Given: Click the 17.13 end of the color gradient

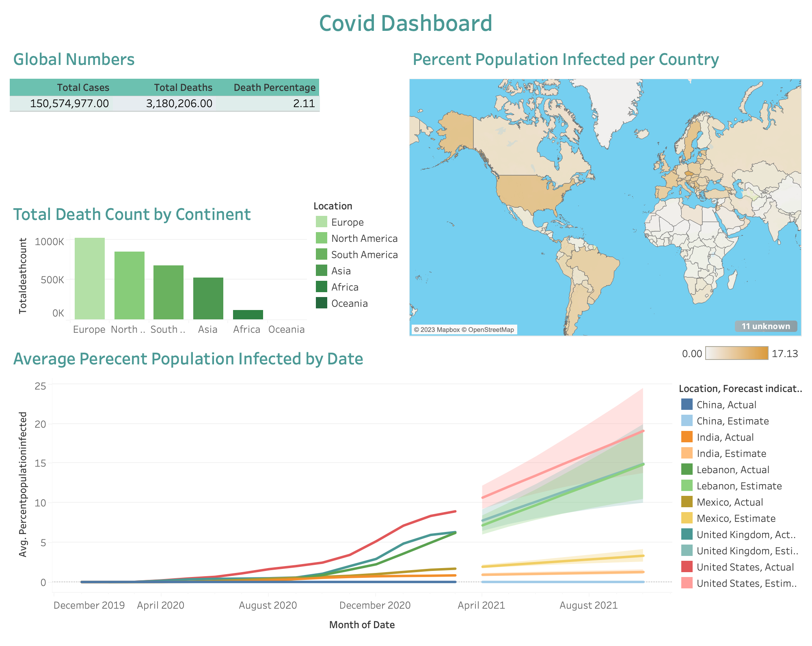Looking at the screenshot, I should pyautogui.click(x=785, y=353).
